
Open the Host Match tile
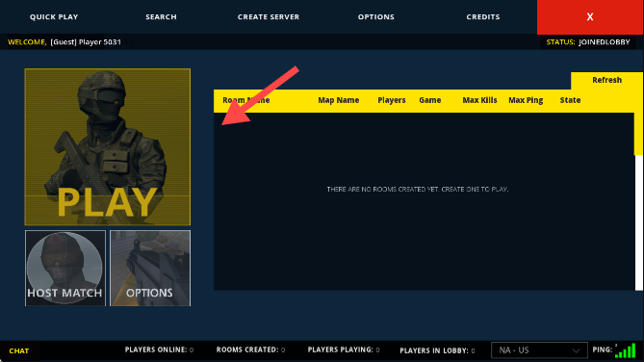tap(65, 268)
